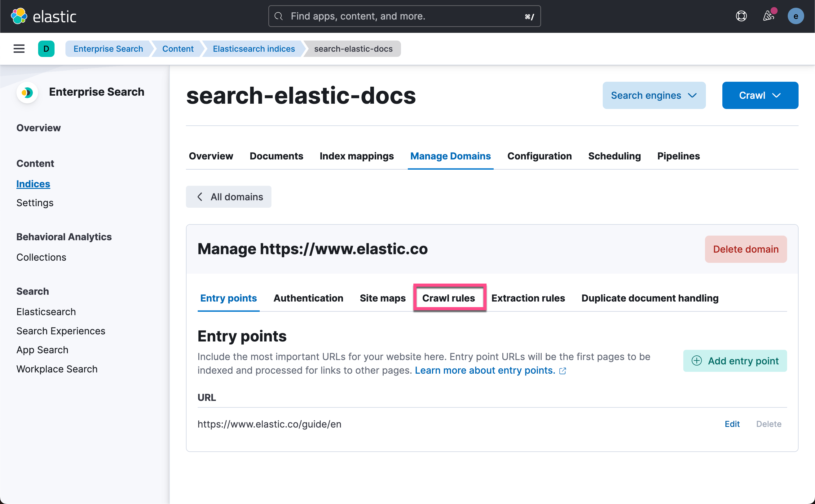This screenshot has height=504, width=815.
Task: Switch to the Overview index tab
Action: tap(211, 156)
